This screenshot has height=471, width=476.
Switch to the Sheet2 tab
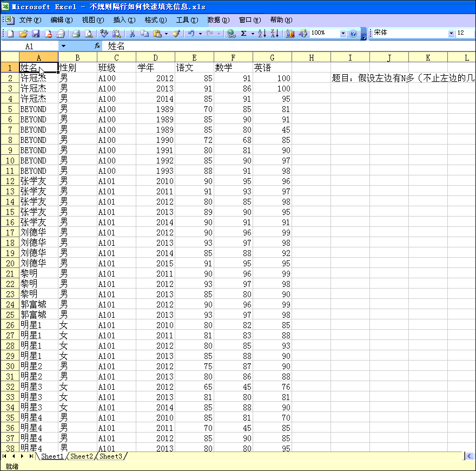(x=82, y=456)
